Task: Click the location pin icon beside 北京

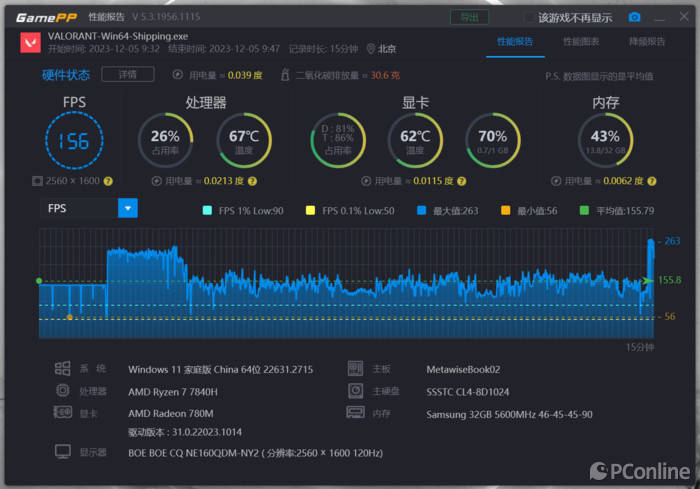Action: [x=371, y=49]
